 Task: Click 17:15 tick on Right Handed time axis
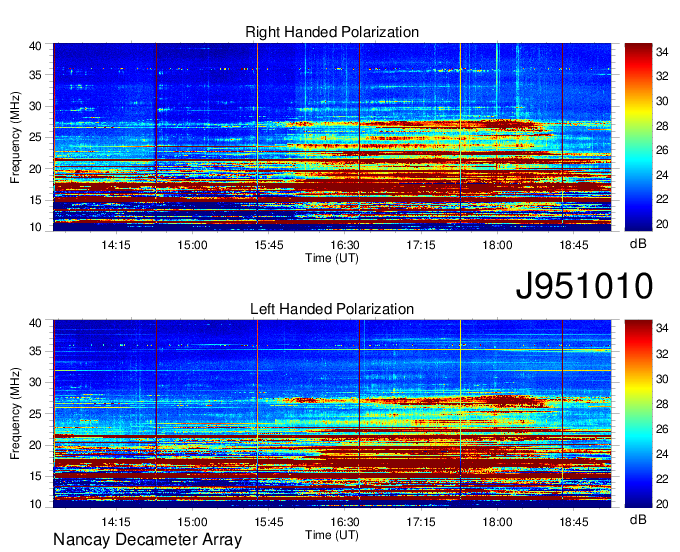(x=421, y=245)
